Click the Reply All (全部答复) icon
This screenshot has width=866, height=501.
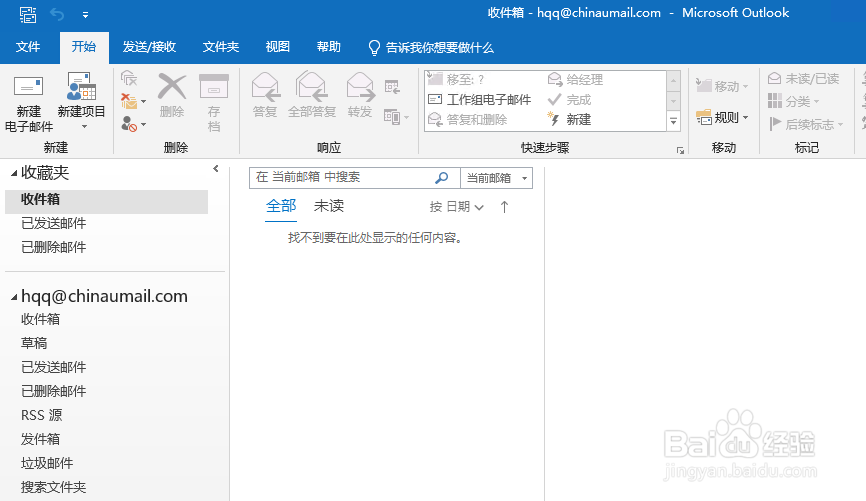click(x=311, y=87)
